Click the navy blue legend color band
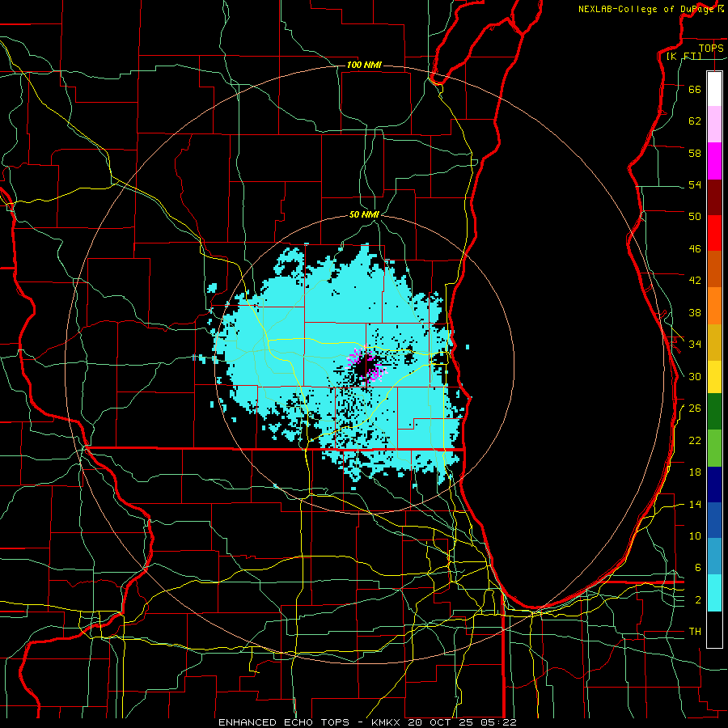Viewport: 728px width, 728px height. pyautogui.click(x=714, y=485)
